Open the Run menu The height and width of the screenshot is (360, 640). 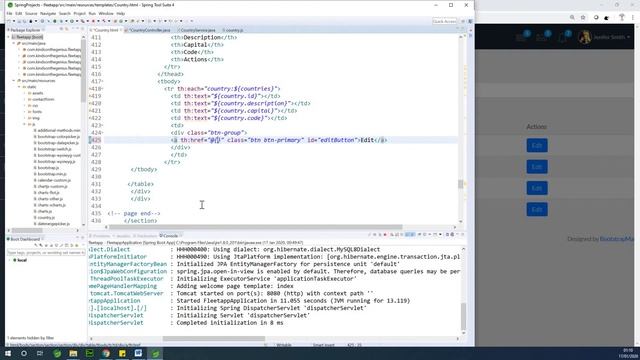[92, 13]
